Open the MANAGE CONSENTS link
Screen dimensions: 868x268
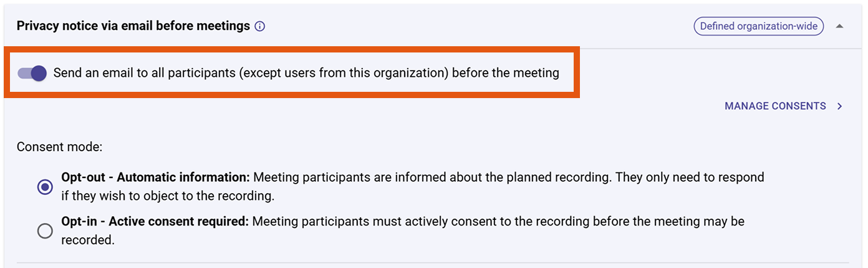(x=775, y=106)
